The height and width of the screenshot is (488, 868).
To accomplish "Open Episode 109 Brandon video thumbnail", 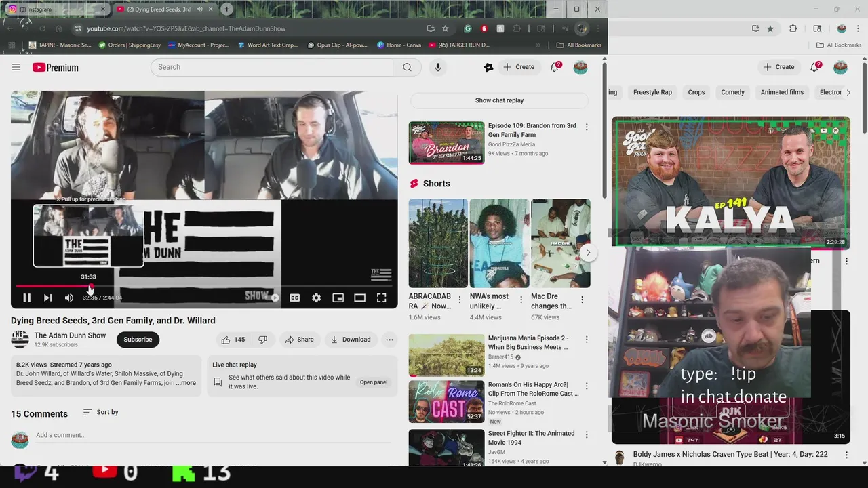I will (446, 143).
